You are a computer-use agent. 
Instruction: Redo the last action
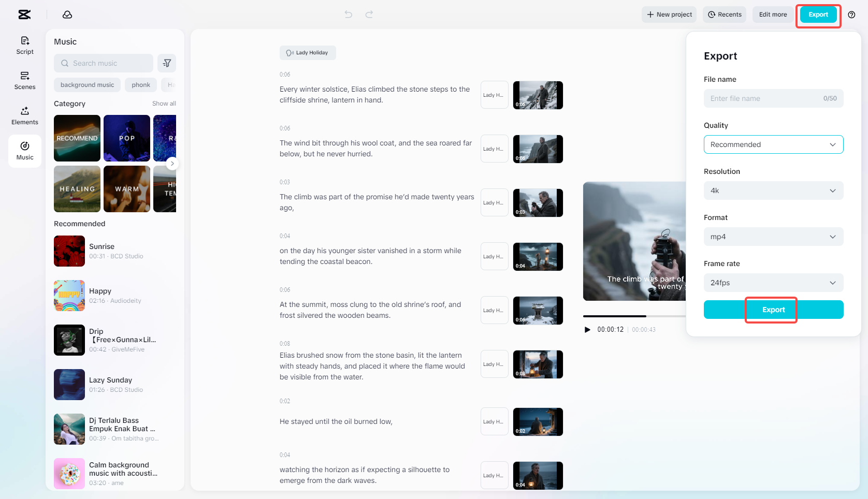[x=369, y=14]
